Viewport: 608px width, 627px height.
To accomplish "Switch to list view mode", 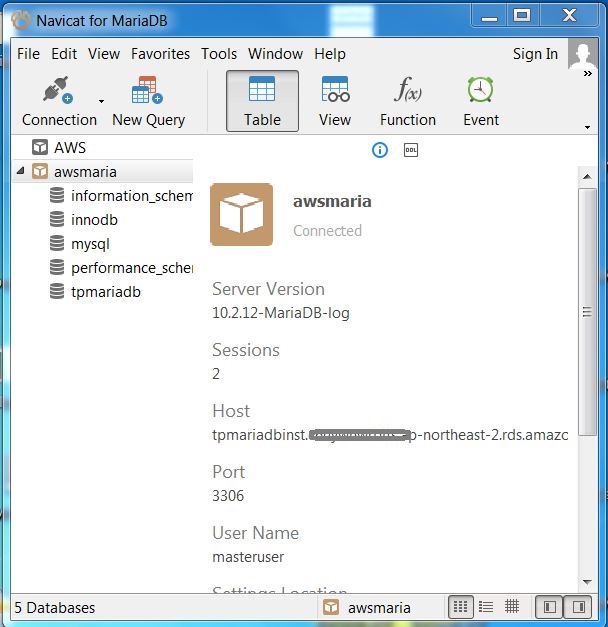I will tap(486, 607).
